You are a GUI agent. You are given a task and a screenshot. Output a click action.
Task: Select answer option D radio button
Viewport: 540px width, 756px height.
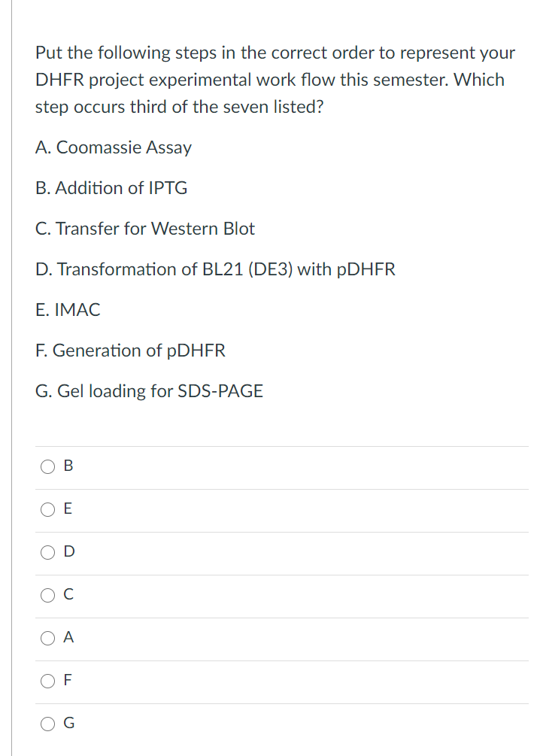pos(47,552)
